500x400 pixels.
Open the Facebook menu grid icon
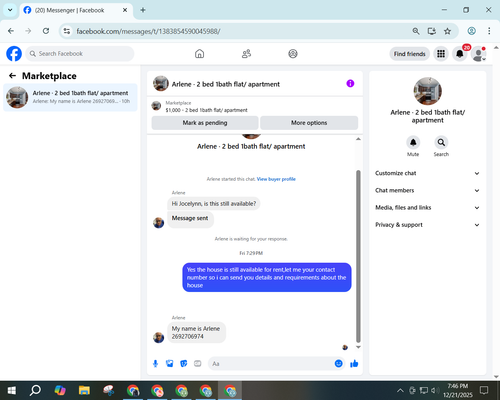(441, 54)
